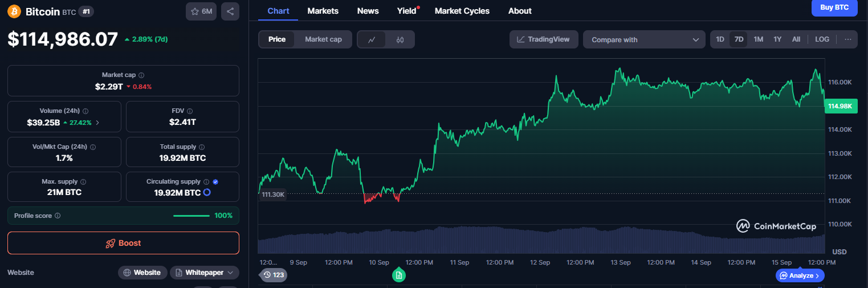
Task: Select the Market cap toggle
Action: [x=323, y=39]
